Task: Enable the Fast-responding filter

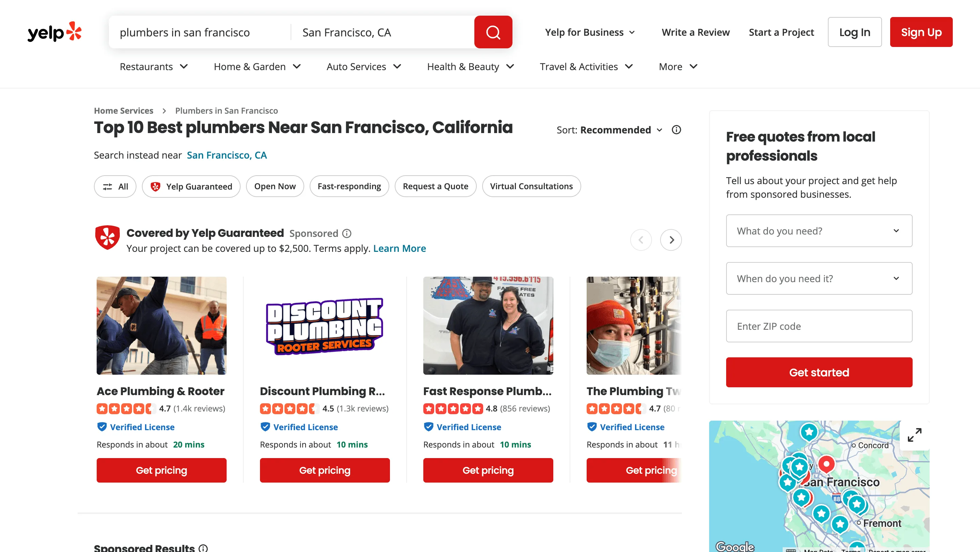Action: 349,186
